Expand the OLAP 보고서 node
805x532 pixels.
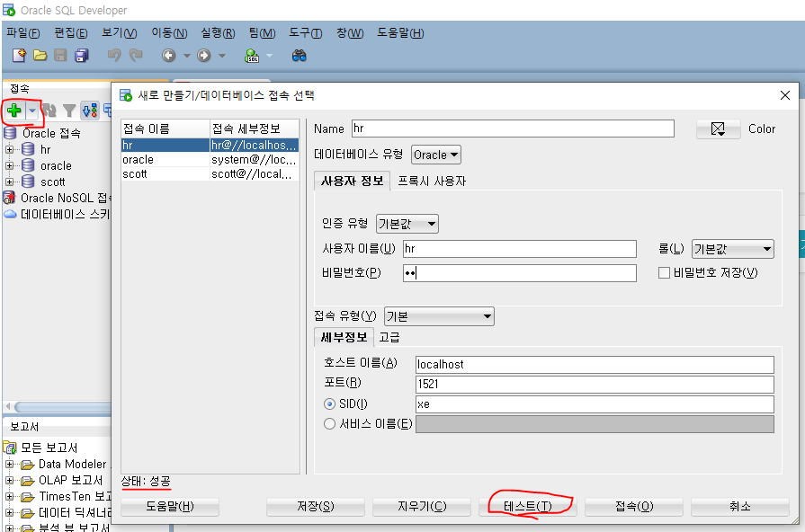[x=9, y=480]
